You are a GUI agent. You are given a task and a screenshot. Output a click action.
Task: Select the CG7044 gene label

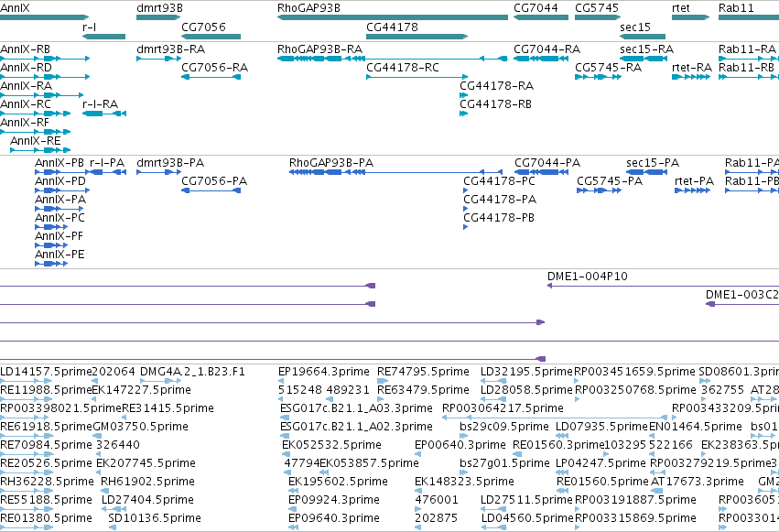536,8
